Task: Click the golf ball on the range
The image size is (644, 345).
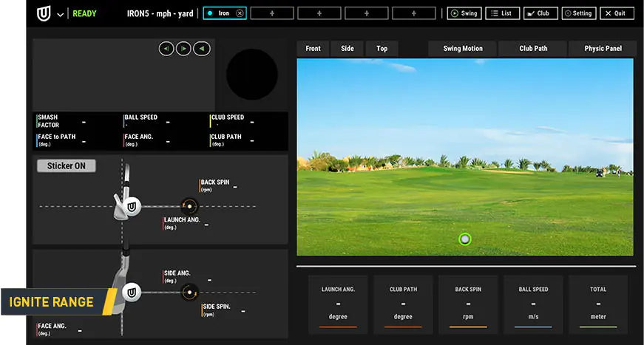Action: tap(464, 239)
